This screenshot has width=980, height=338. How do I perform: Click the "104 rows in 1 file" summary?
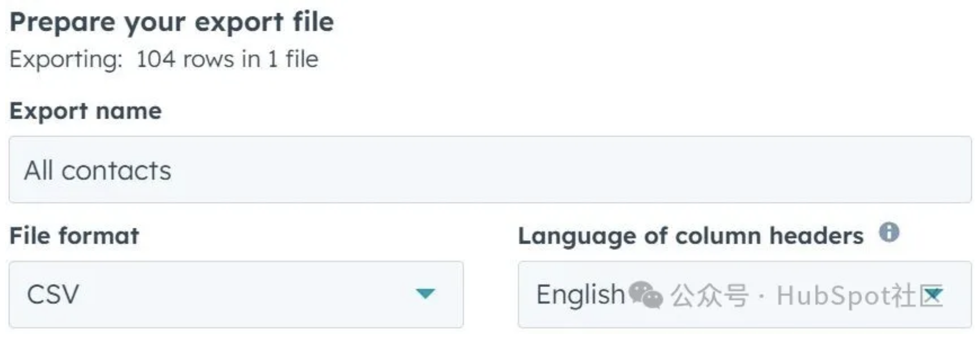point(227,60)
